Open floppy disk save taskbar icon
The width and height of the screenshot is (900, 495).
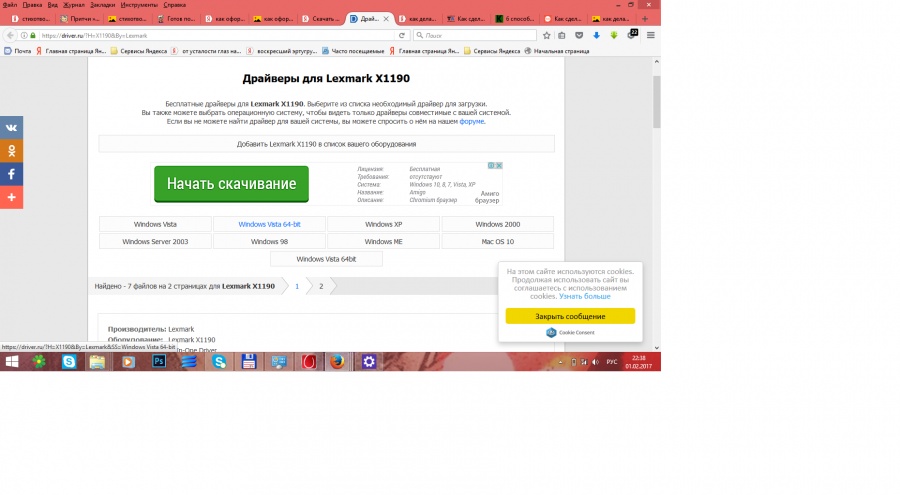249,362
